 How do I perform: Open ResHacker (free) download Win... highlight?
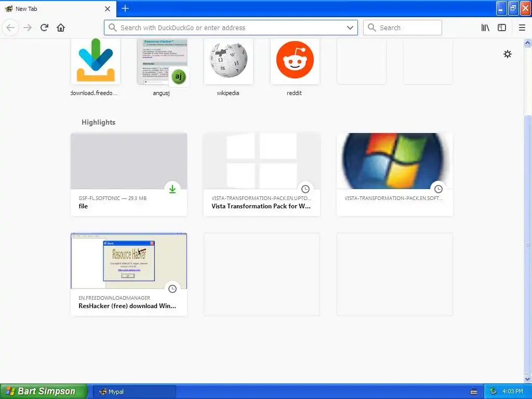129,274
